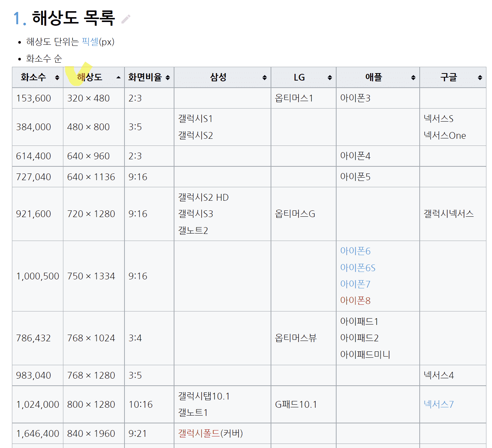
Task: Click the 삼성 header label
Action: tap(218, 77)
